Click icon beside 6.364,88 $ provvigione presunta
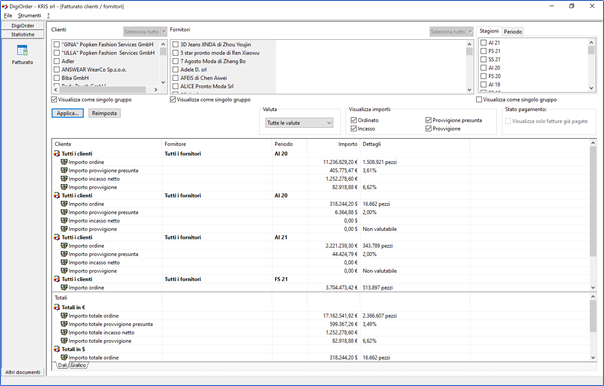 [64, 212]
